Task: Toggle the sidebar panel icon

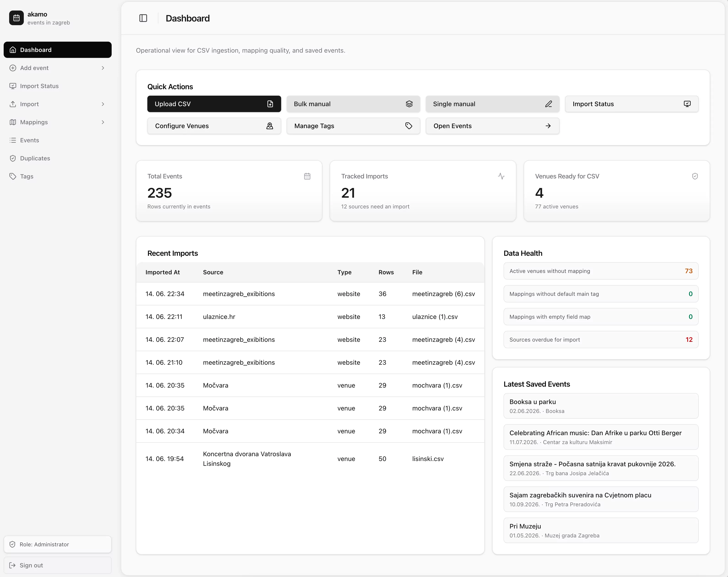Action: (143, 18)
